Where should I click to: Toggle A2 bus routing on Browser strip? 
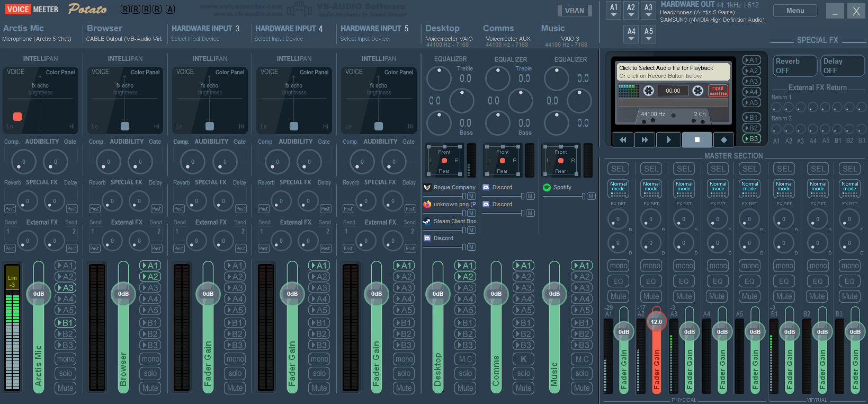150,276
